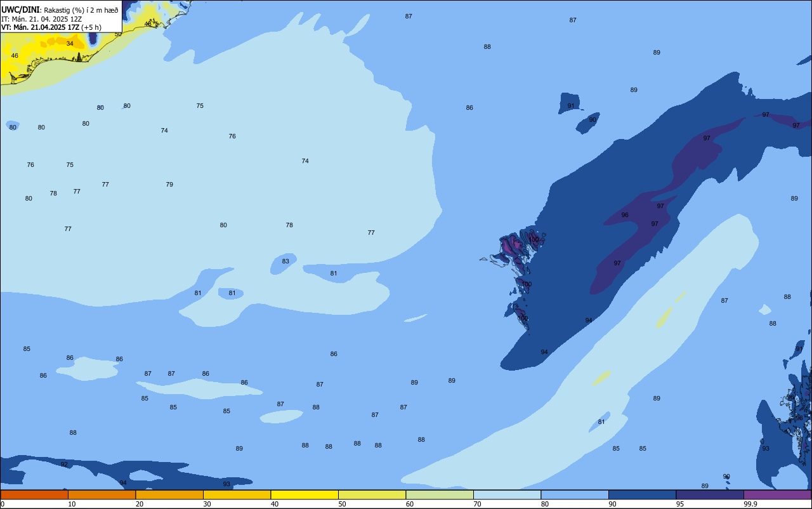Click the 60 tick label on the legend
The width and height of the screenshot is (812, 509).
410,504
